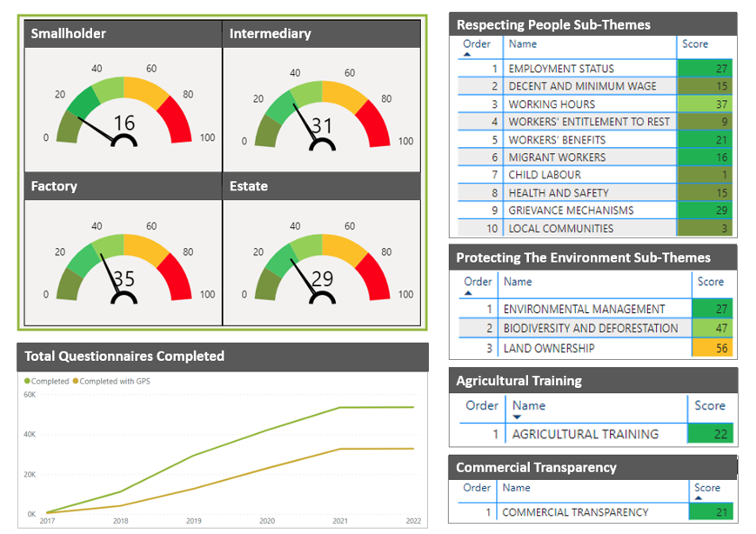The image size is (756, 534).
Task: Select the BIODIVERSITY AND DEFORESTATION row
Action: click(590, 328)
